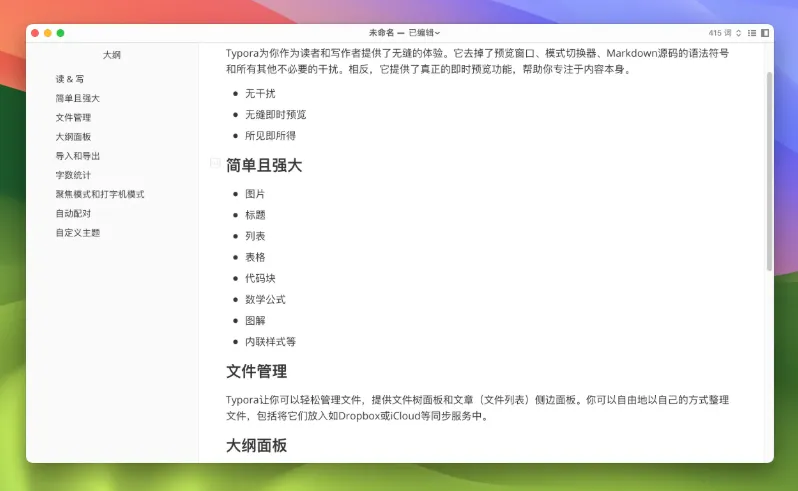This screenshot has width=798, height=491.
Task: Click the paragraph starting Typora为你作为读者
Action: [x=477, y=61]
